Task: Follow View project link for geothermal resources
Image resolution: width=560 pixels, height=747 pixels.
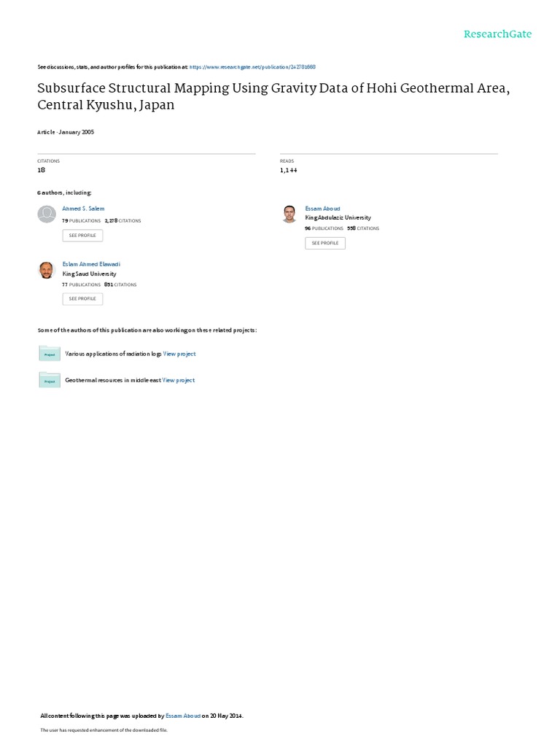Action: (x=179, y=380)
